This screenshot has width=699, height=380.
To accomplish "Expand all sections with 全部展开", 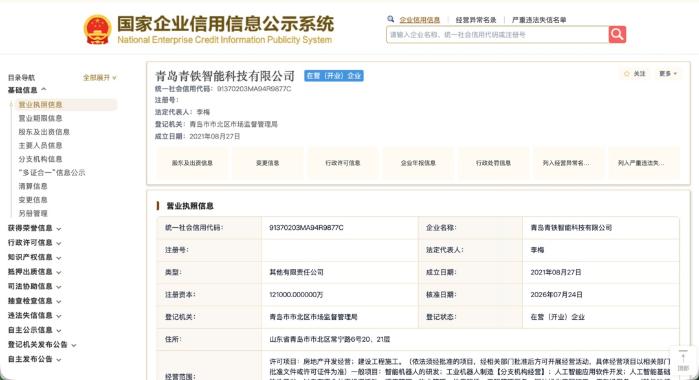I will pyautogui.click(x=99, y=78).
